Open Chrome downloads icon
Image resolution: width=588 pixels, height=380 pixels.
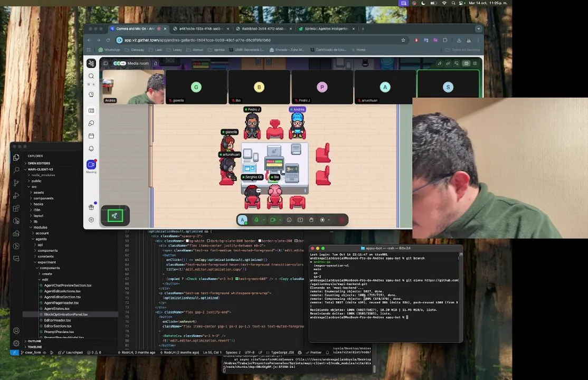[x=459, y=40]
